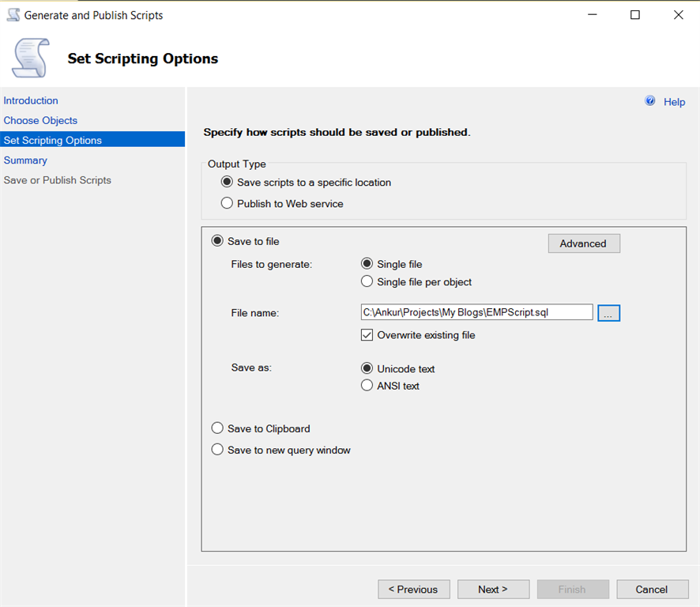700x607 pixels.
Task: Minimize the wizard window
Action: click(592, 15)
